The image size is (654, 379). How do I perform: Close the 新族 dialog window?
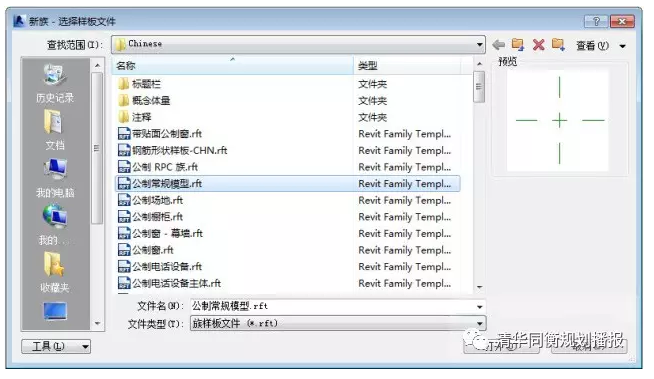622,21
